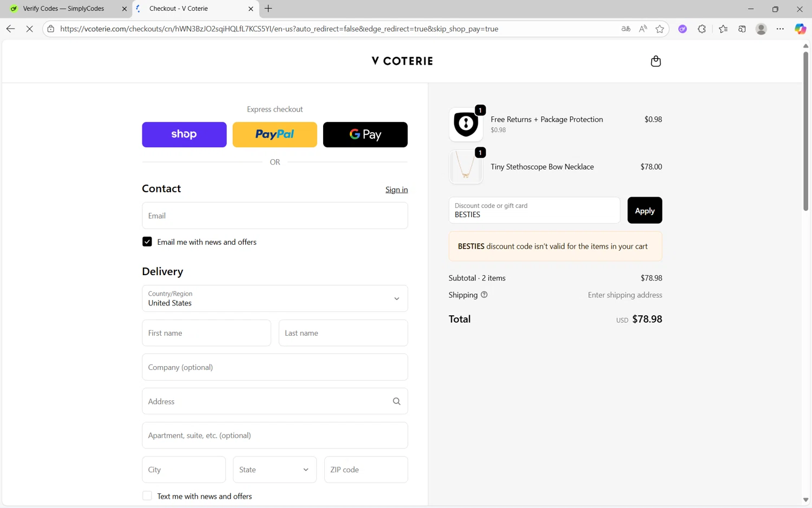Open the purple extension icon in toolbar
This screenshot has height=508, width=812.
click(683, 29)
